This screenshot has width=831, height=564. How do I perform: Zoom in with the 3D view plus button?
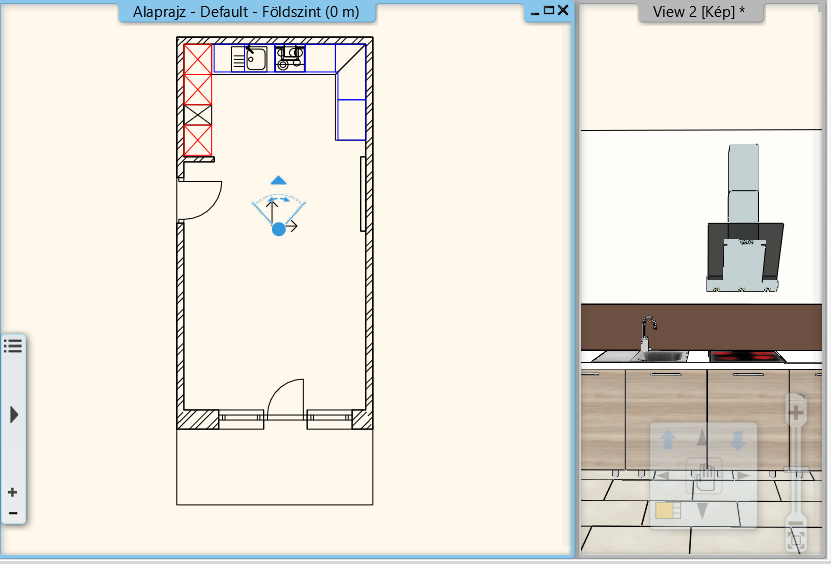click(x=795, y=412)
